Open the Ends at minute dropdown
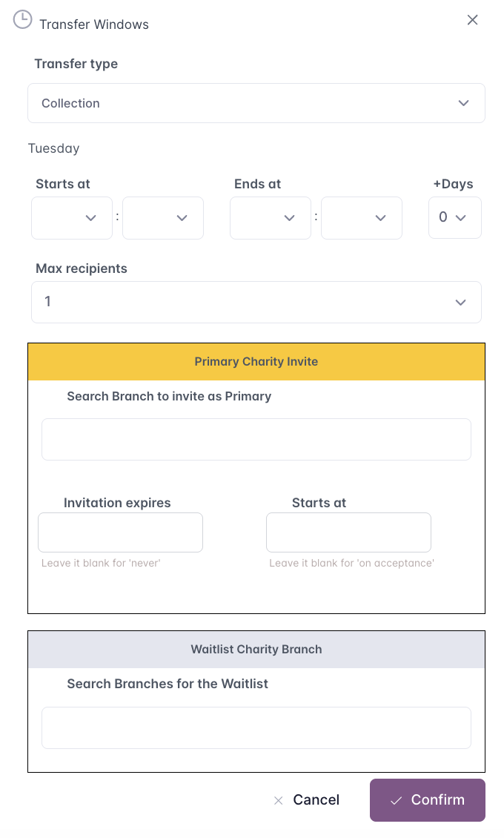The width and height of the screenshot is (504, 838). [x=362, y=218]
